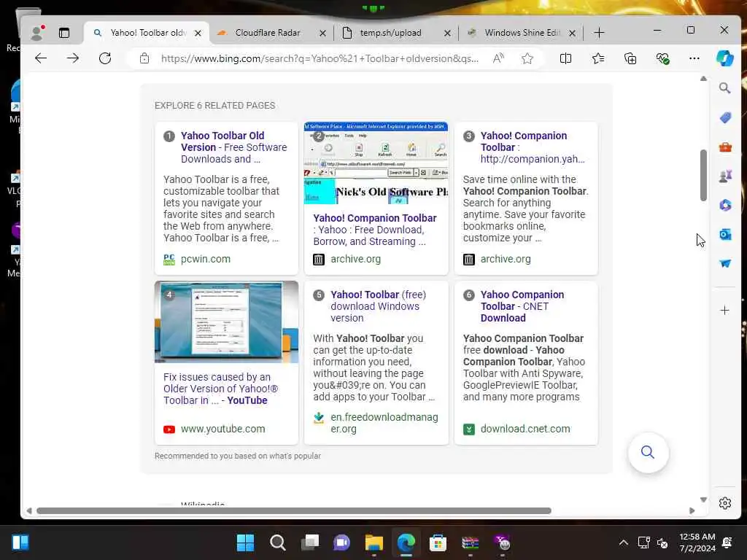
Task: Click floating search magnifier button
Action: coord(648,452)
